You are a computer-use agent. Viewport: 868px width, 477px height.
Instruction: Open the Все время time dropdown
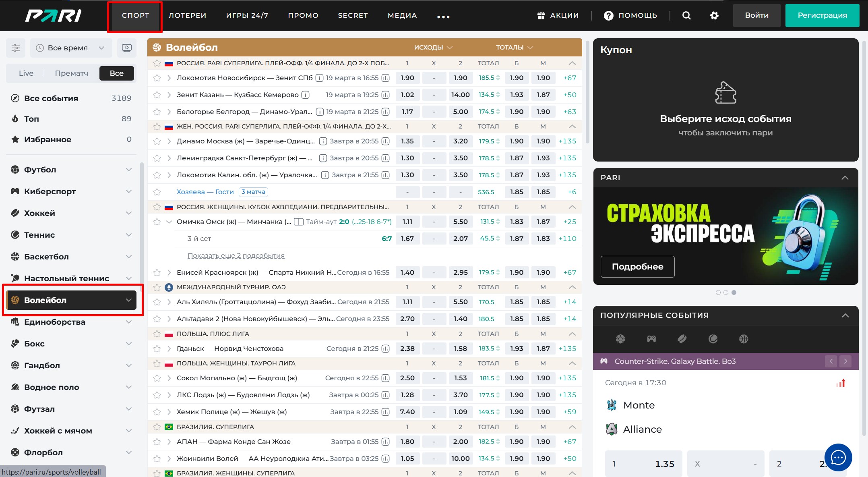70,48
